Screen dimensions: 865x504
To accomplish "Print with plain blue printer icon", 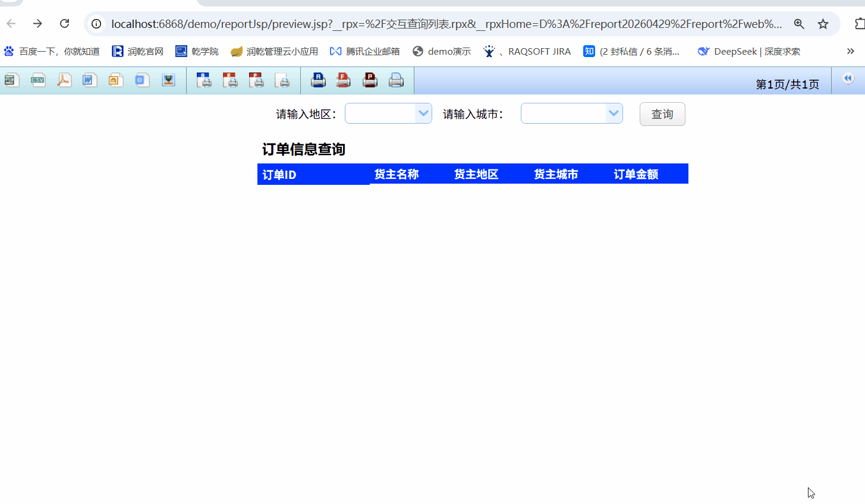I will point(396,80).
